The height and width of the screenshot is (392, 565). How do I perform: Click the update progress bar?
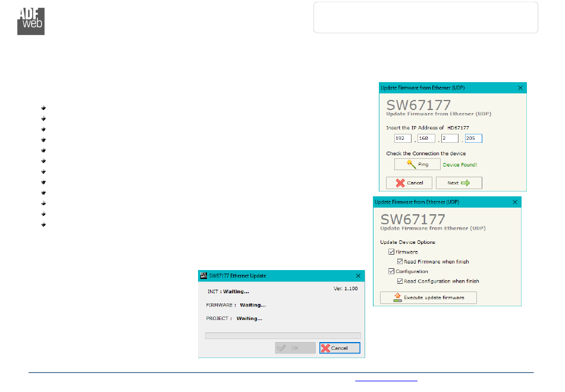283,336
